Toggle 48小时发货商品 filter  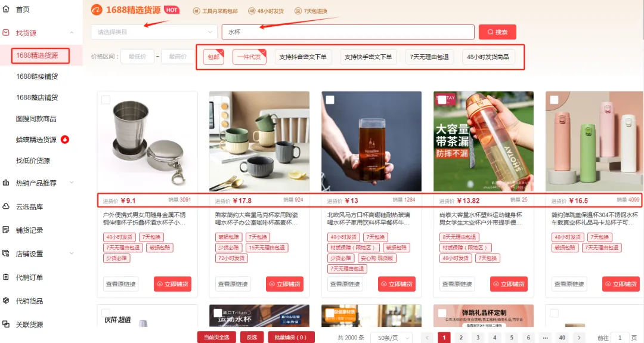(x=488, y=57)
